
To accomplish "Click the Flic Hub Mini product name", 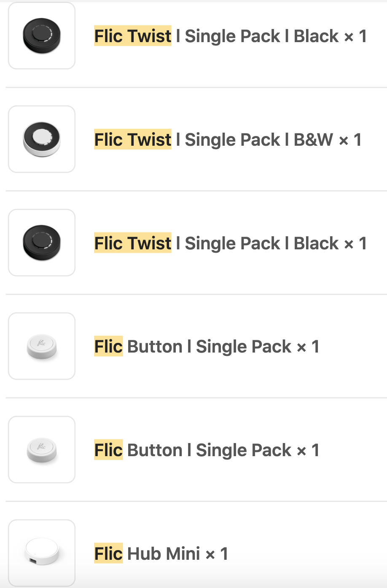I will pos(161,553).
